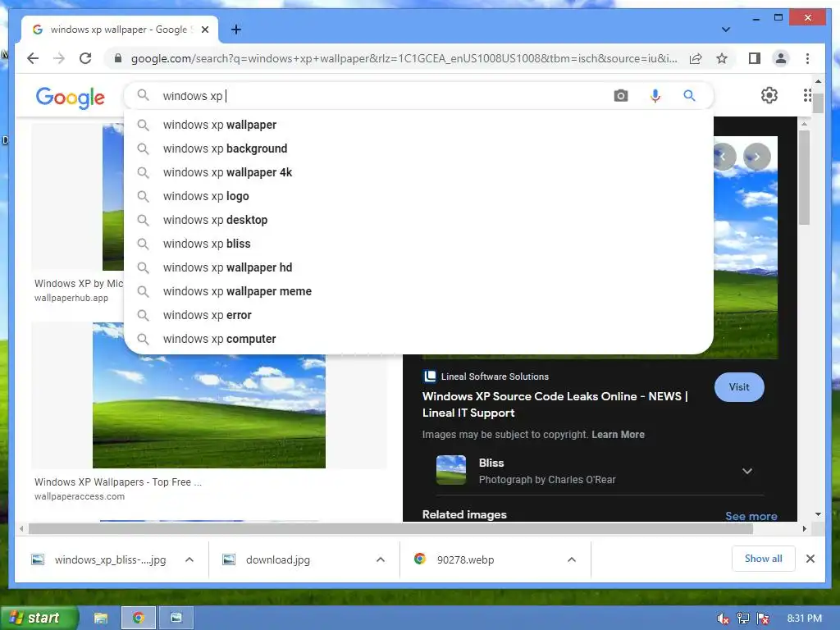
Task: Open a new tab with the plus button
Action: click(235, 30)
